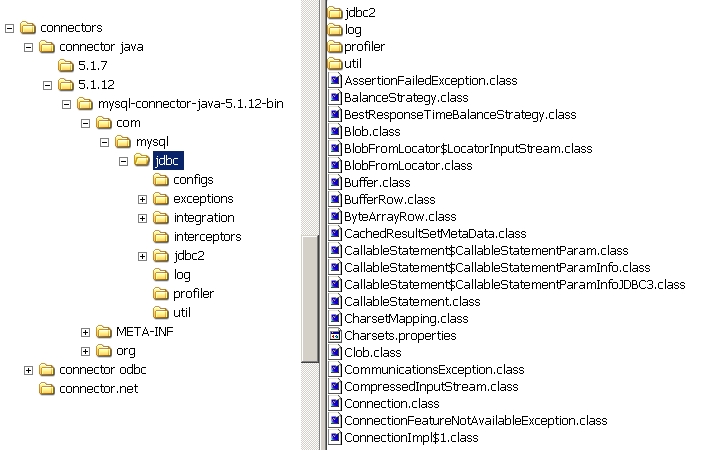
Task: Select the connectors root folder label
Action: [71, 28]
